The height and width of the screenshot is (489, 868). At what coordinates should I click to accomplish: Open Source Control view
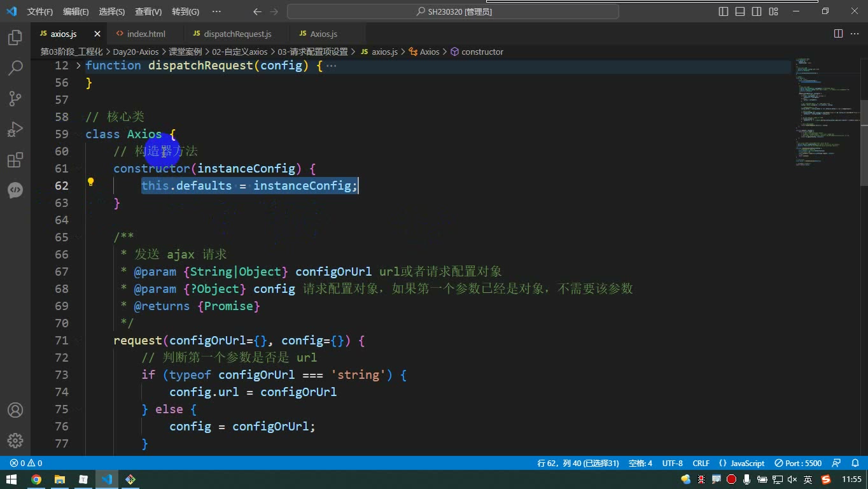coord(15,98)
